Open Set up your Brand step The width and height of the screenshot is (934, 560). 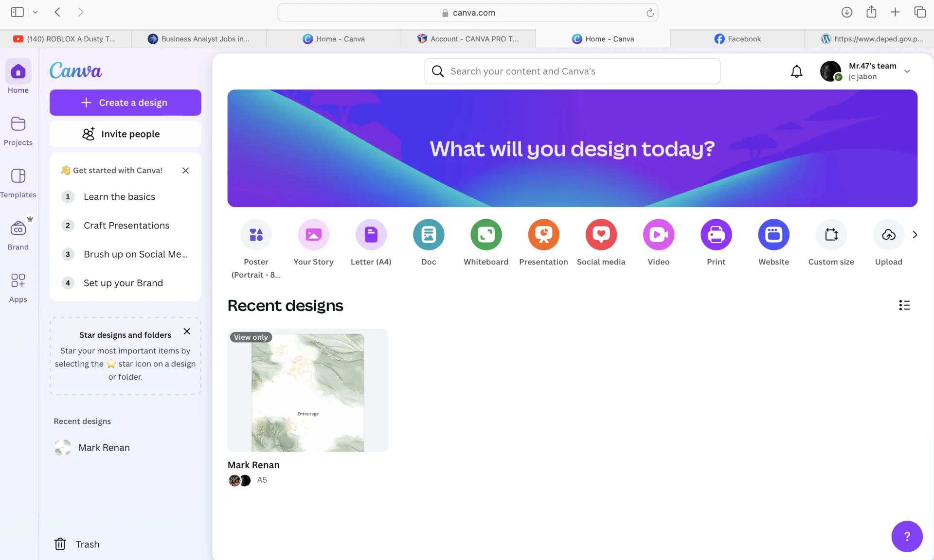pos(125,283)
